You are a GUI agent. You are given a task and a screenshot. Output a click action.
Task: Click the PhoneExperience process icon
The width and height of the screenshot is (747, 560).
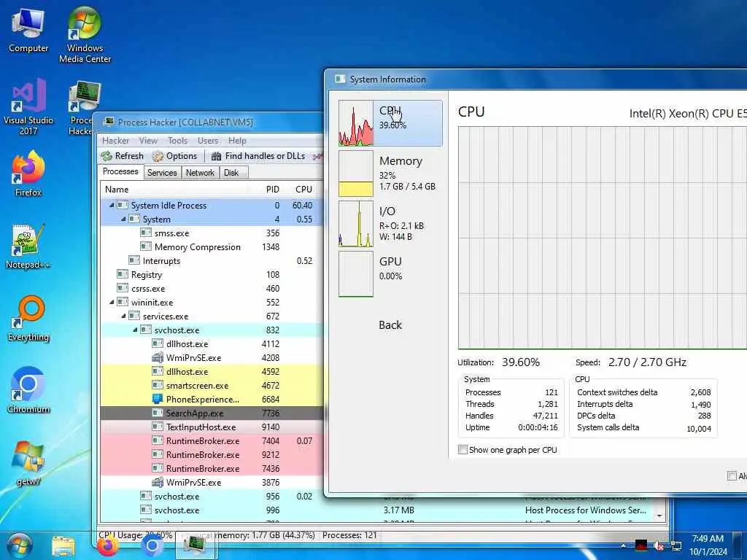(158, 399)
